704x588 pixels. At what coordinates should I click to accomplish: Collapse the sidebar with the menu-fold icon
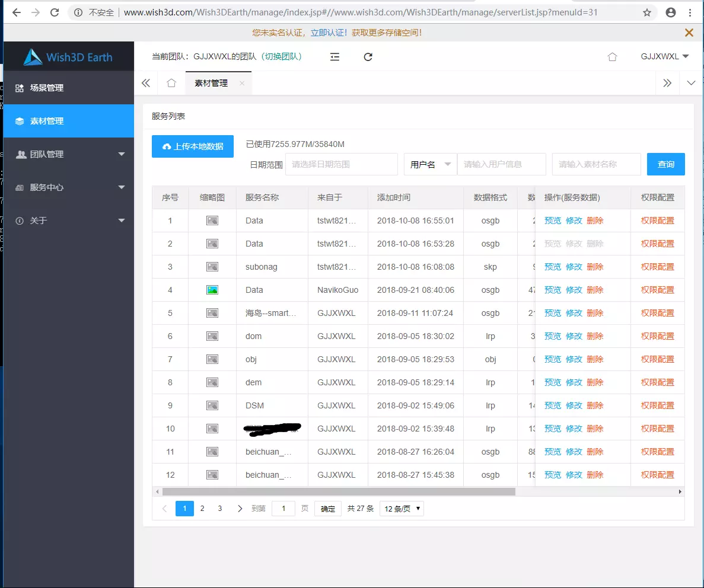tap(335, 56)
